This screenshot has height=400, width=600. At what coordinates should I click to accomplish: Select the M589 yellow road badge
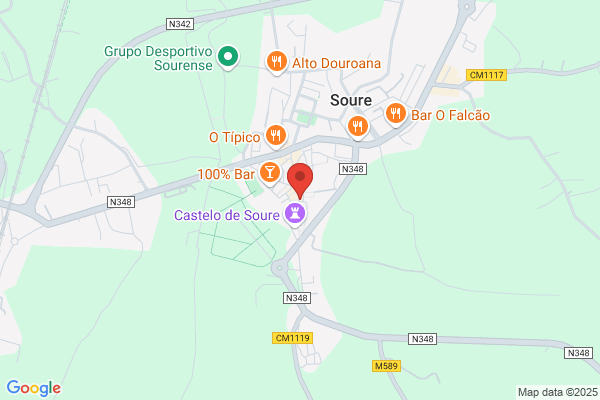click(386, 366)
